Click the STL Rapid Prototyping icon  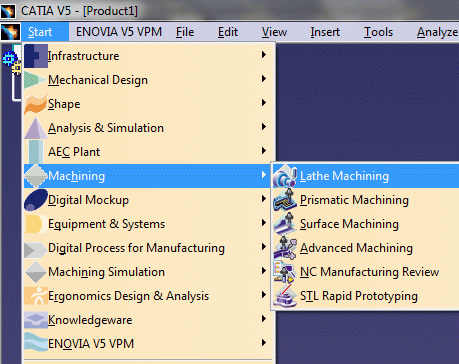285,296
